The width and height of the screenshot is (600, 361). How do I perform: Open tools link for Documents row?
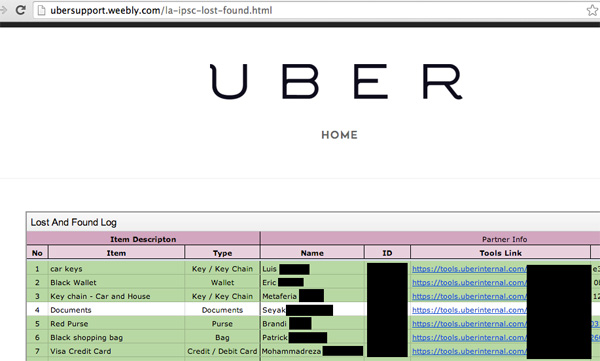[469, 310]
